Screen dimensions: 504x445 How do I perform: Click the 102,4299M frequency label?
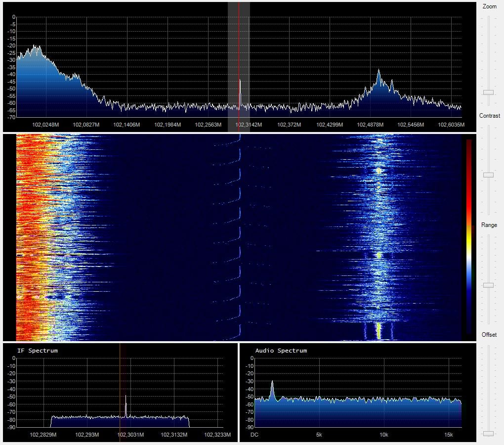[330, 125]
